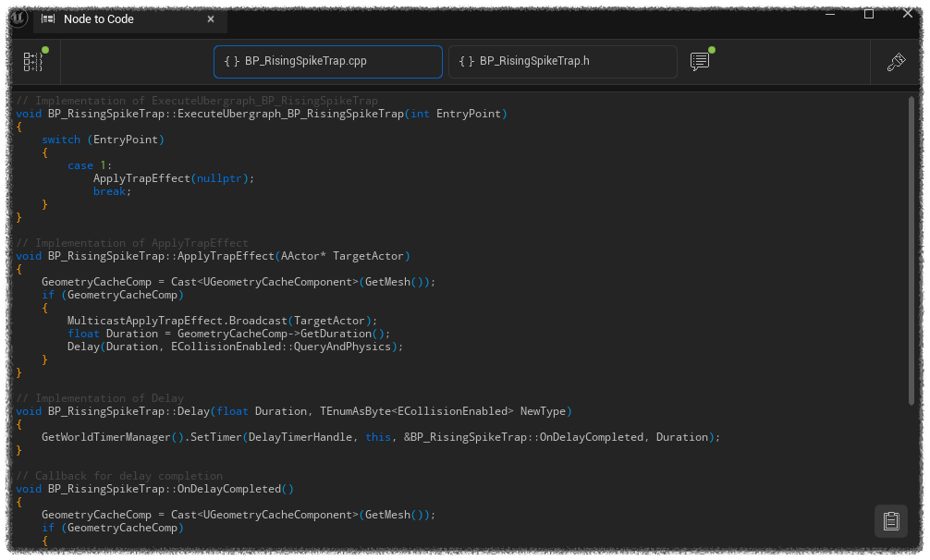Switch to the BP_RisingSpikeTrap.cpp tab
This screenshot has height=560, width=930.
coord(328,62)
